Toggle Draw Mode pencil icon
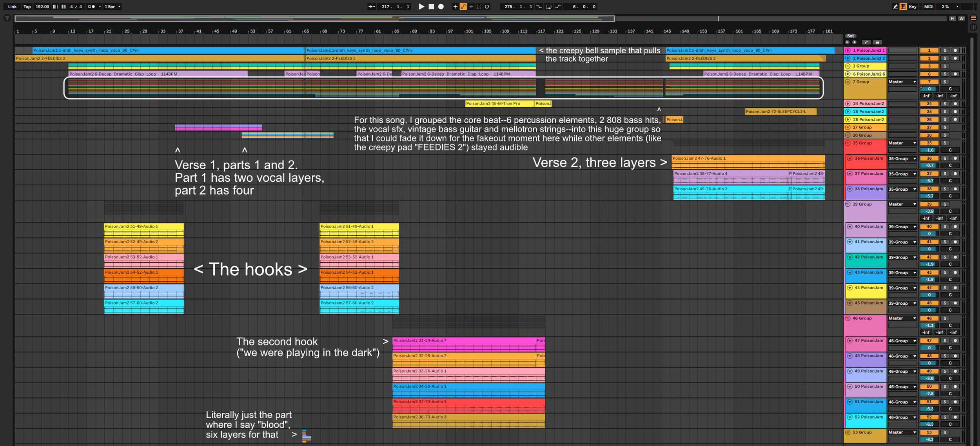The height and width of the screenshot is (446, 980). 895,7
